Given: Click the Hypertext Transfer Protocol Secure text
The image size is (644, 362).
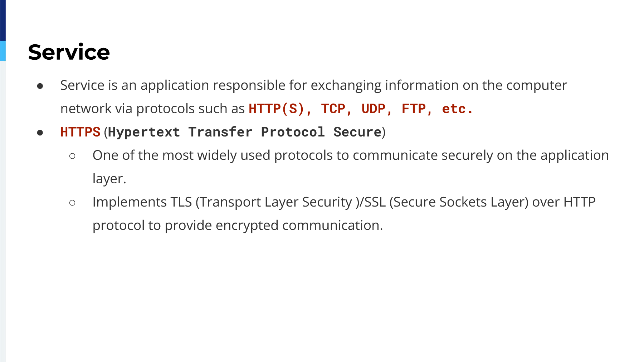Looking at the screenshot, I should point(245,132).
